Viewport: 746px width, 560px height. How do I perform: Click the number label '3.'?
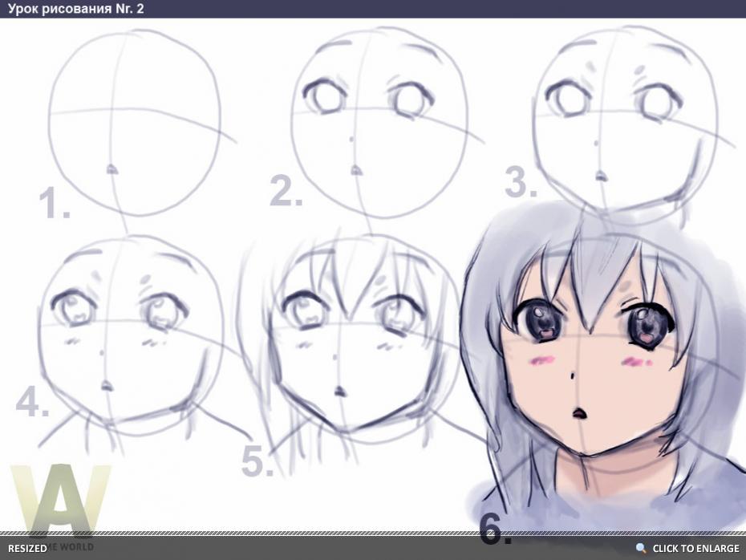pyautogui.click(x=521, y=184)
